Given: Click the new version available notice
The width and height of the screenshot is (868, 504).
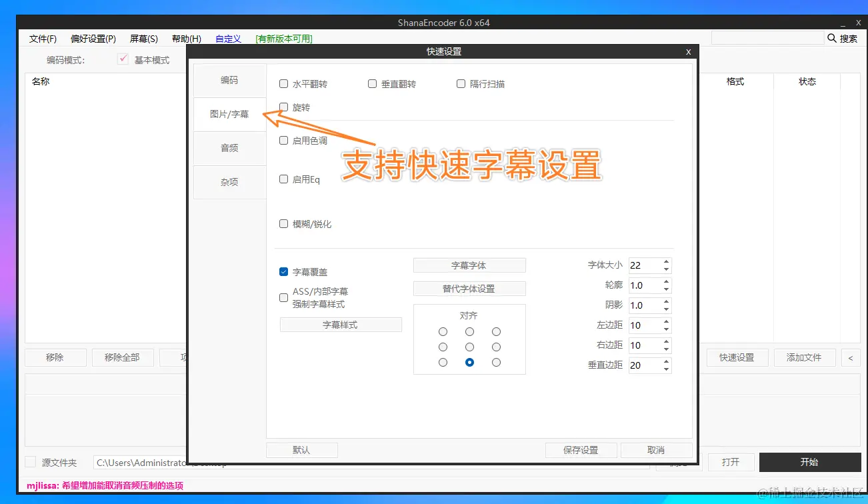Looking at the screenshot, I should tap(284, 39).
